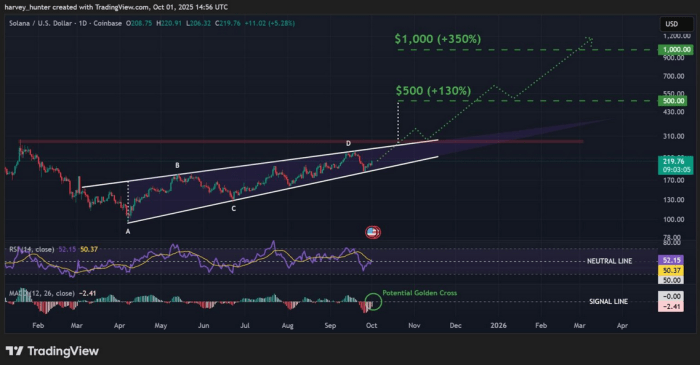Click the US flag economic event icon
Viewport: 700px width, 365px height.
tap(373, 232)
